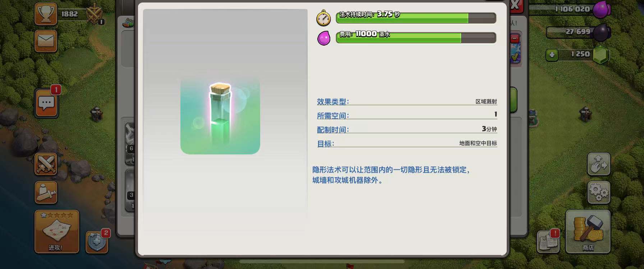Open the mail inbox envelope icon

tap(46, 41)
